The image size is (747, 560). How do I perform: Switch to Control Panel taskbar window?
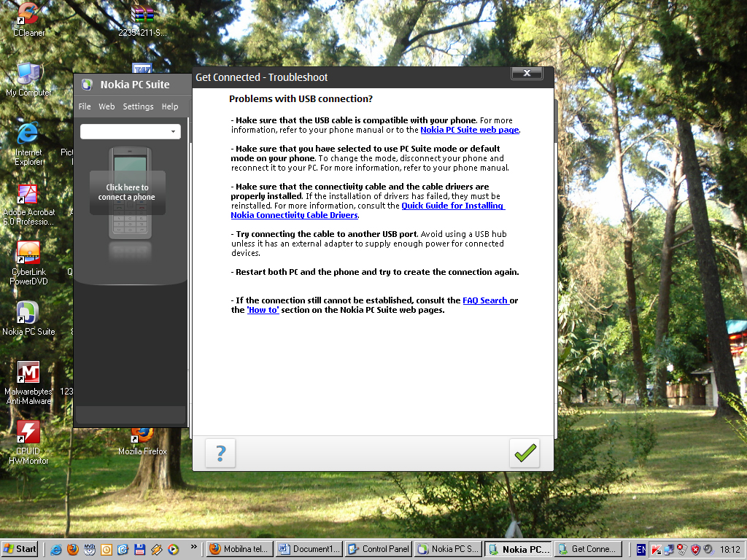tap(379, 549)
